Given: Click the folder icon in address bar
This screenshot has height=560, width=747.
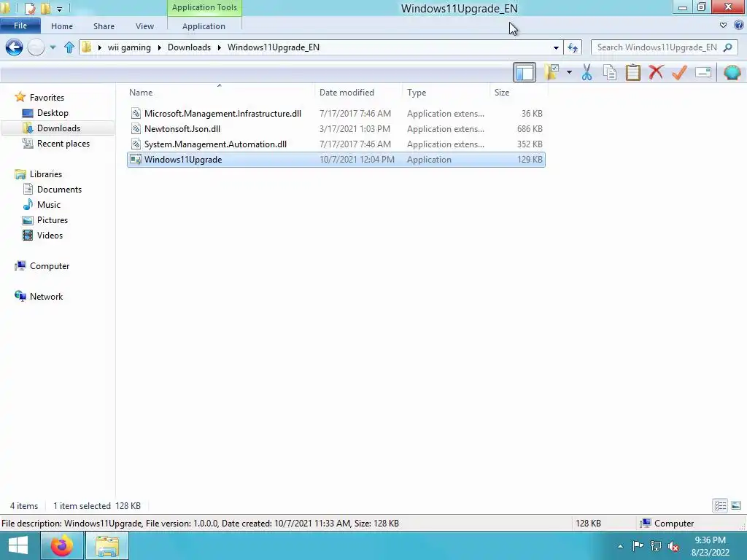Looking at the screenshot, I should pyautogui.click(x=86, y=47).
